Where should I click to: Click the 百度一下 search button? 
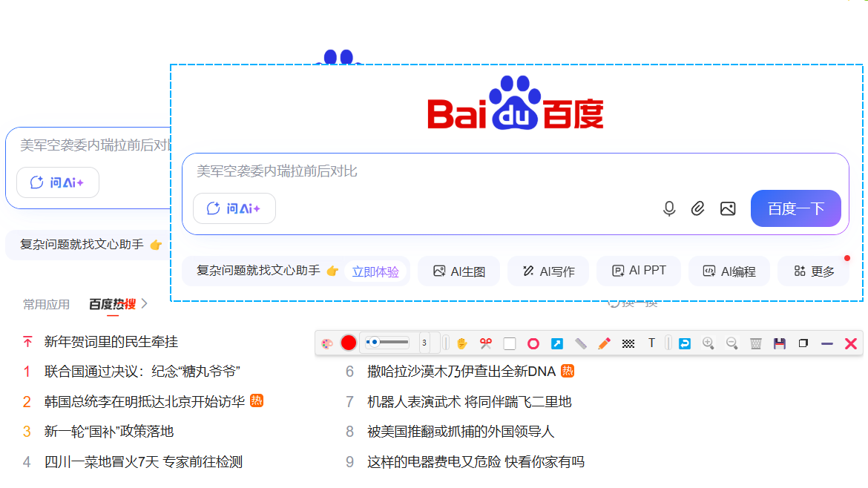[x=795, y=208]
